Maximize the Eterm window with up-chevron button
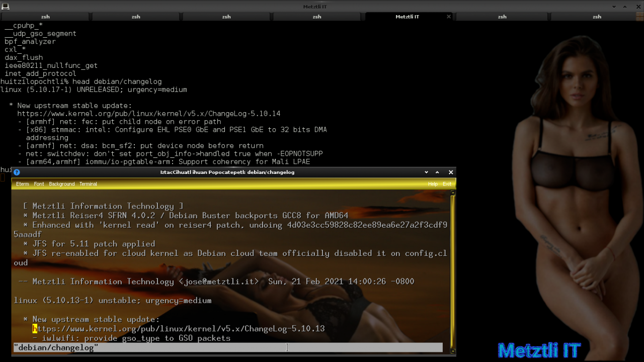644x362 pixels. (x=437, y=172)
